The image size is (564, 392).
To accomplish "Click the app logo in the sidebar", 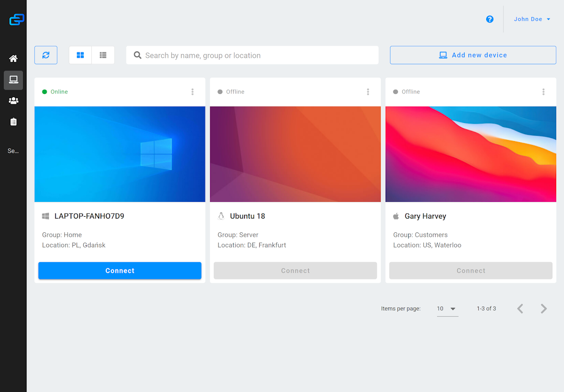I will (17, 20).
